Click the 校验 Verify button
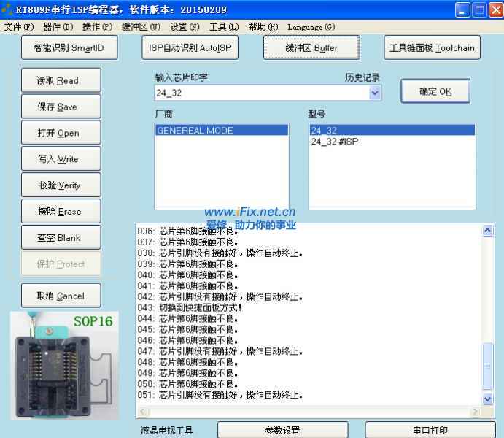Viewport: 504px width, 438px height. [61, 185]
